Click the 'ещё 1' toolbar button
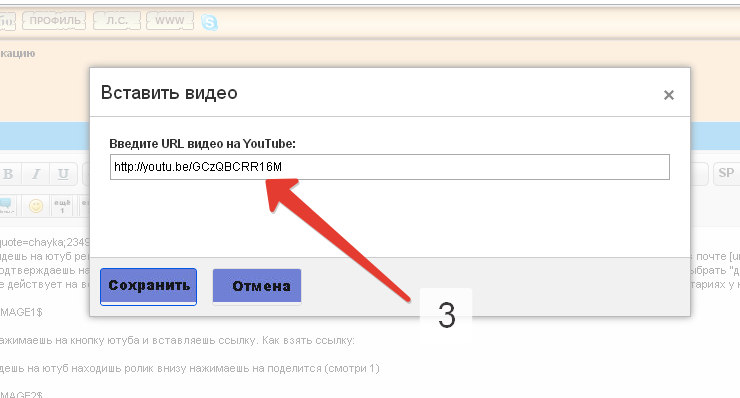The width and height of the screenshot is (740, 398). coord(62,206)
